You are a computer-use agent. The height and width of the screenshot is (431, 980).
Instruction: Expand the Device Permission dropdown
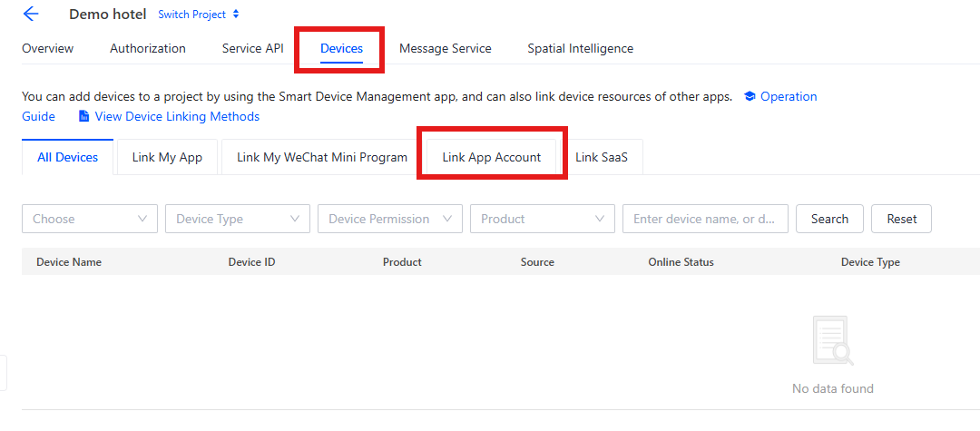click(x=390, y=219)
